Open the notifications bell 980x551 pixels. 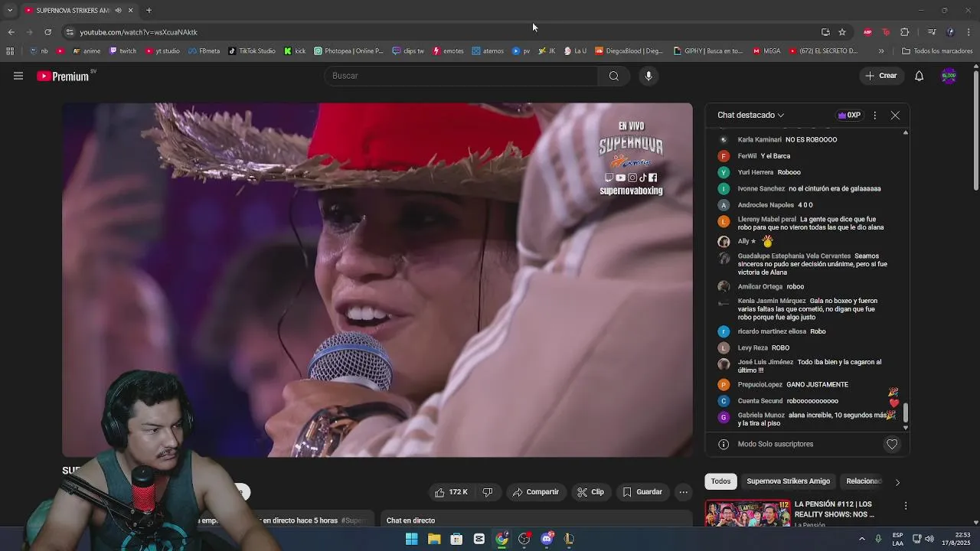pos(919,76)
